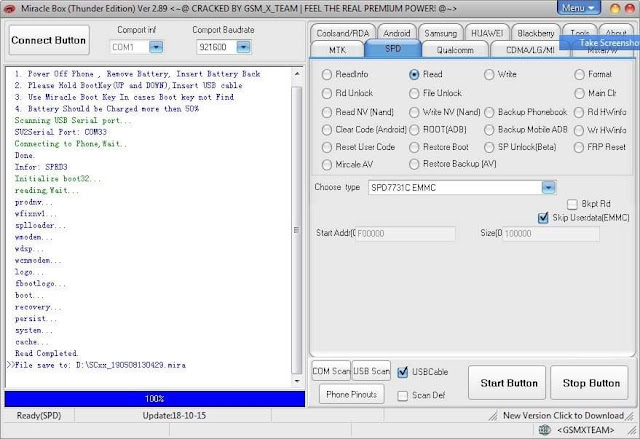Click the Ready(SPD) status text
Image resolution: width=640 pixels, height=439 pixels.
pyautogui.click(x=39, y=416)
